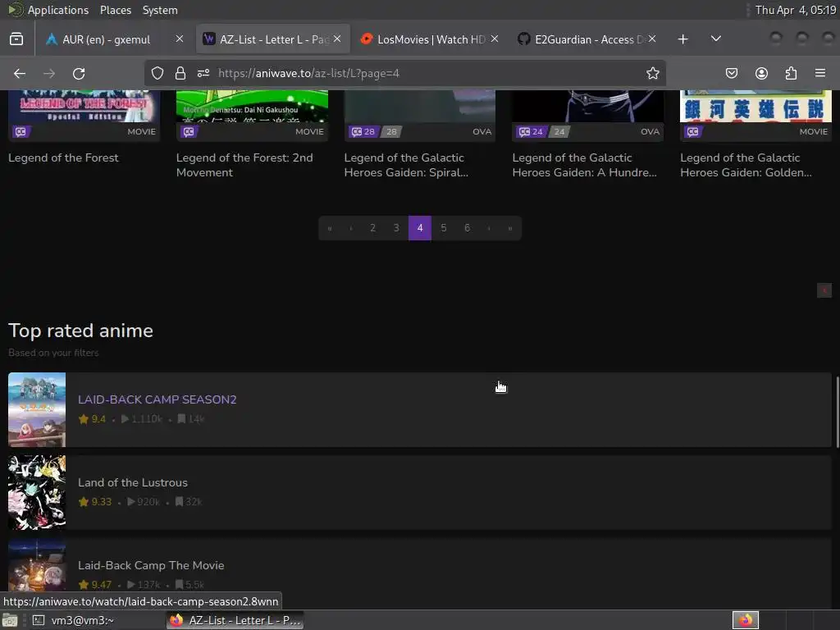This screenshot has height=630, width=840.
Task: Open LAID-BACK CAMP SEASON2 title
Action: [157, 399]
